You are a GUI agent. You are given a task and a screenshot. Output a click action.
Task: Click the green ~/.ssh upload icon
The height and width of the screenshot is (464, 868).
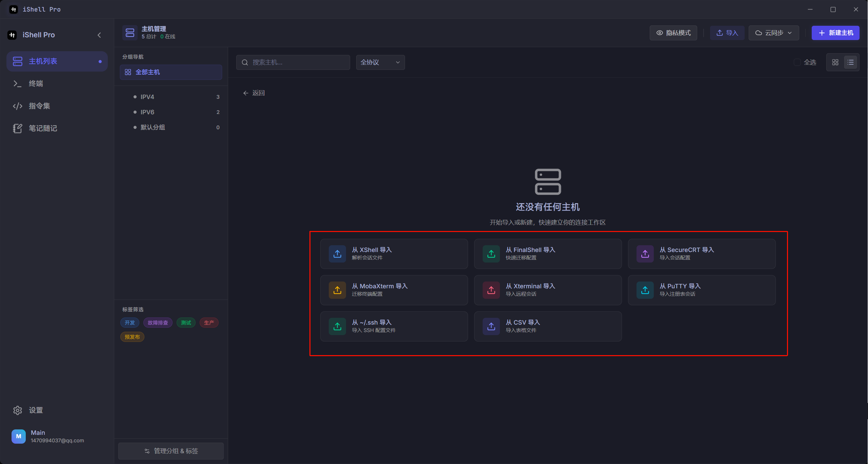[x=337, y=326]
